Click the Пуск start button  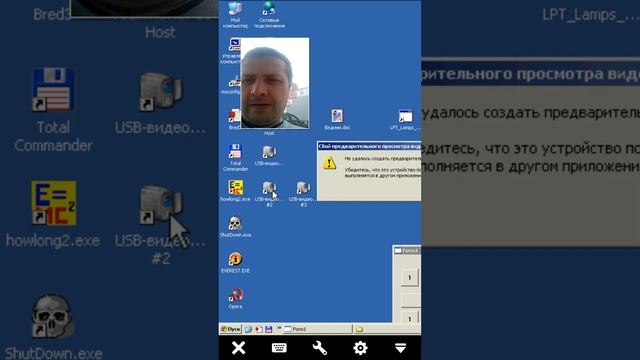click(231, 329)
